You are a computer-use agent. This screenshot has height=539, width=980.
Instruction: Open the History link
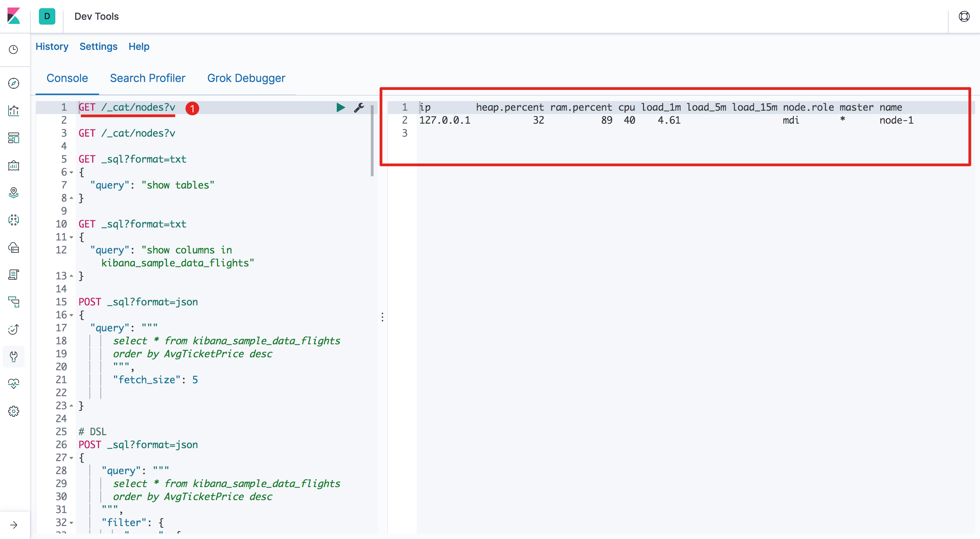pyautogui.click(x=52, y=46)
